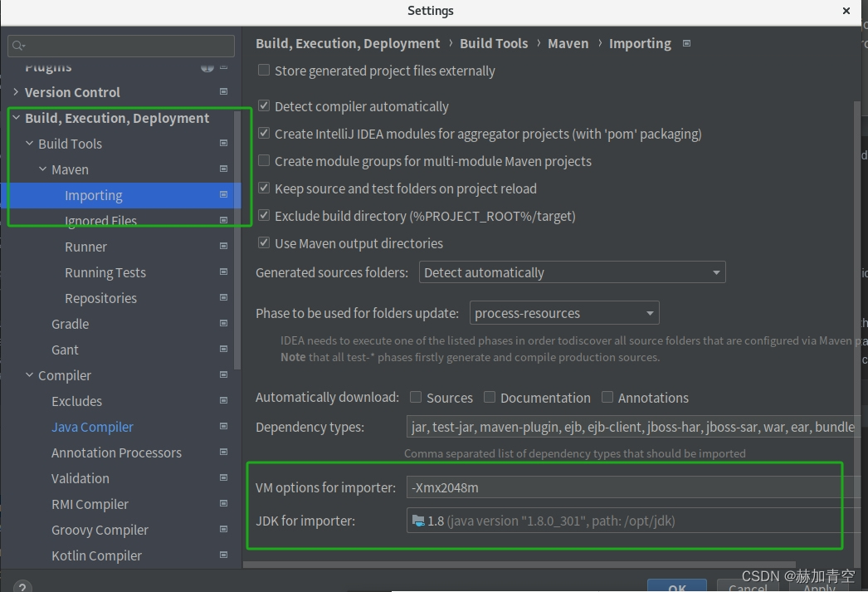Toggle Exclude build directory checkbox
Viewport: 868px width, 592px height.
[x=264, y=215]
